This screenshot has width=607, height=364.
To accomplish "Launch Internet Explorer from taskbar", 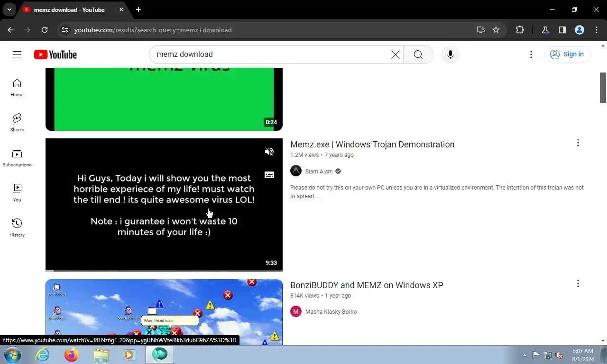I will pyautogui.click(x=42, y=355).
